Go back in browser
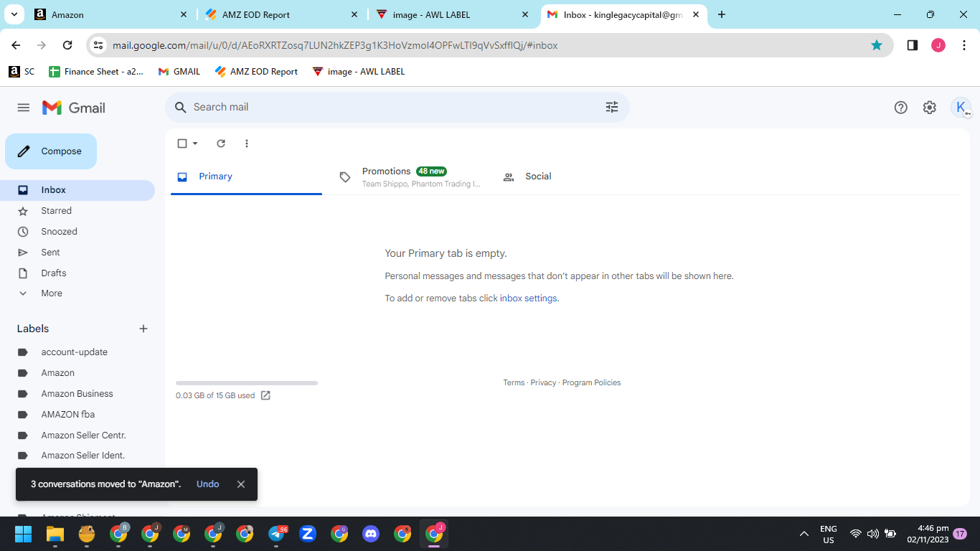This screenshot has height=551, width=980. pos(16,45)
